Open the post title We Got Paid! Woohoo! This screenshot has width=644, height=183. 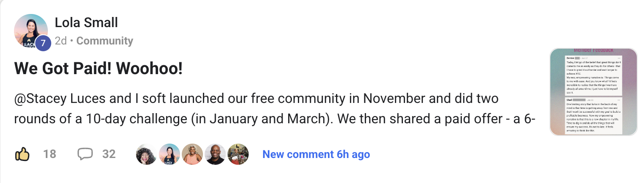click(98, 69)
